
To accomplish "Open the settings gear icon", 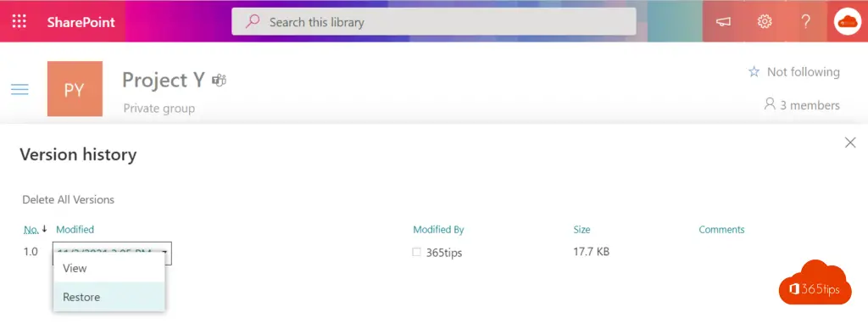I will (x=765, y=21).
